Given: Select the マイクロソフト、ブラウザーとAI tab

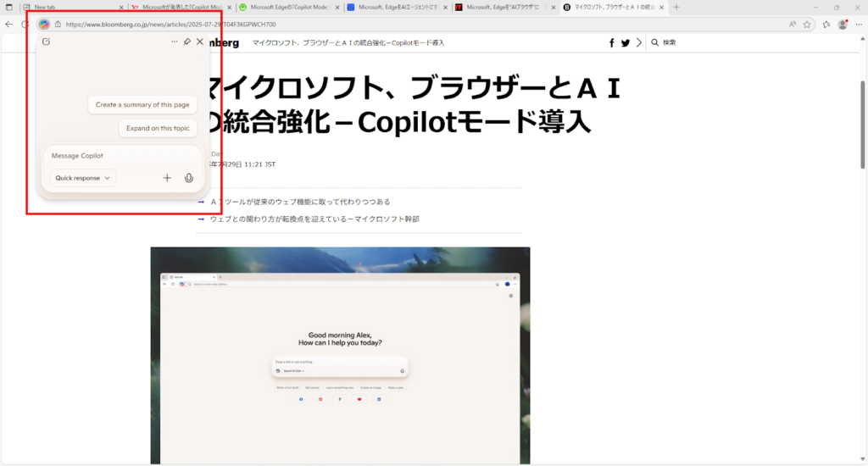Looking at the screenshot, I should tap(614, 7).
